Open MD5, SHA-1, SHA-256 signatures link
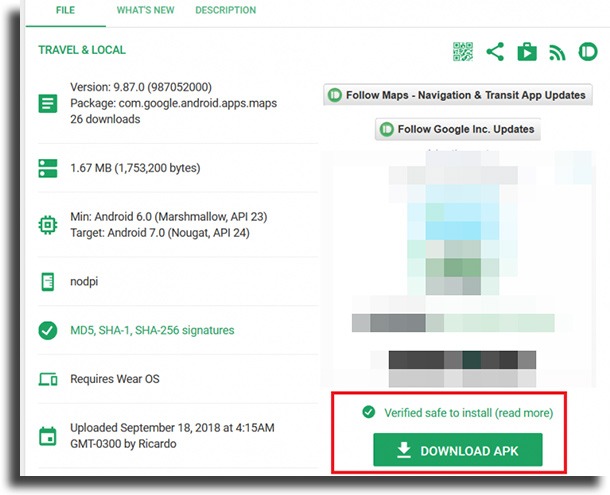Viewport: 610px width, 495px height. pyautogui.click(x=152, y=330)
